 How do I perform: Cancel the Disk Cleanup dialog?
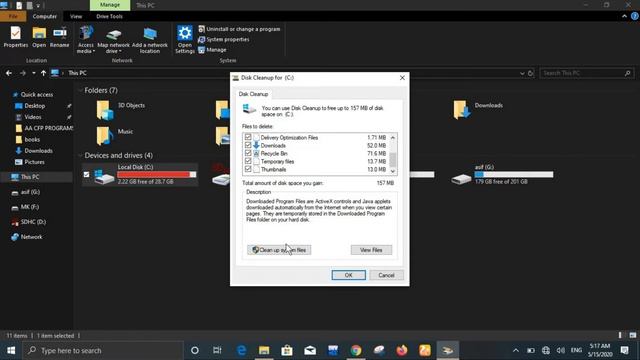tap(386, 275)
